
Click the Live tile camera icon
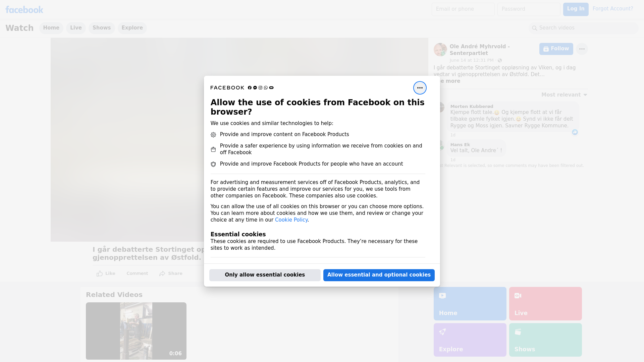pyautogui.click(x=518, y=296)
